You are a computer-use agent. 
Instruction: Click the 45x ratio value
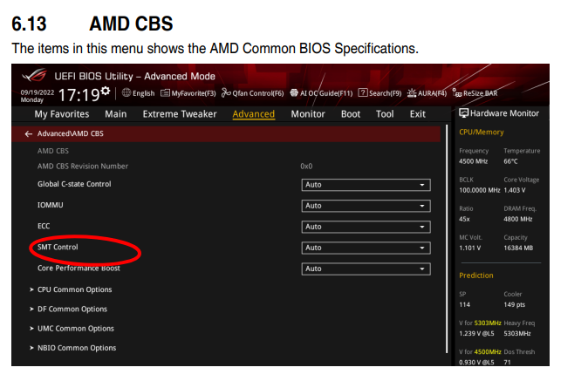(x=464, y=219)
